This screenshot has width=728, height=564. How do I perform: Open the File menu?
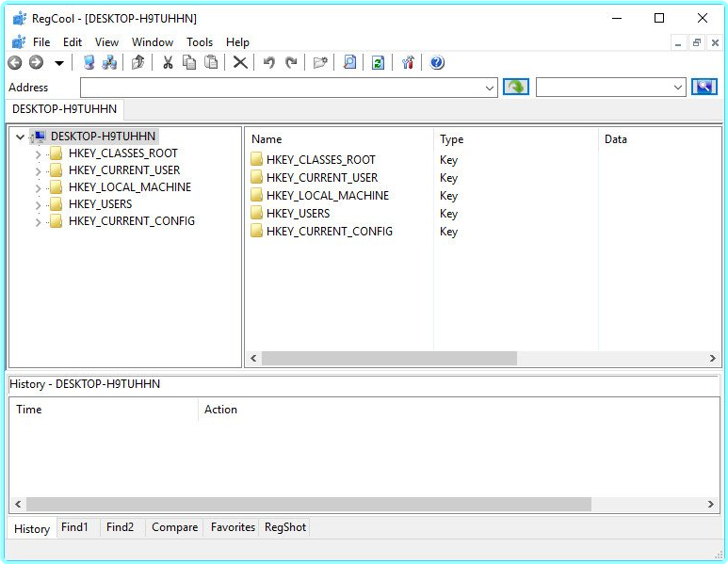pos(41,42)
